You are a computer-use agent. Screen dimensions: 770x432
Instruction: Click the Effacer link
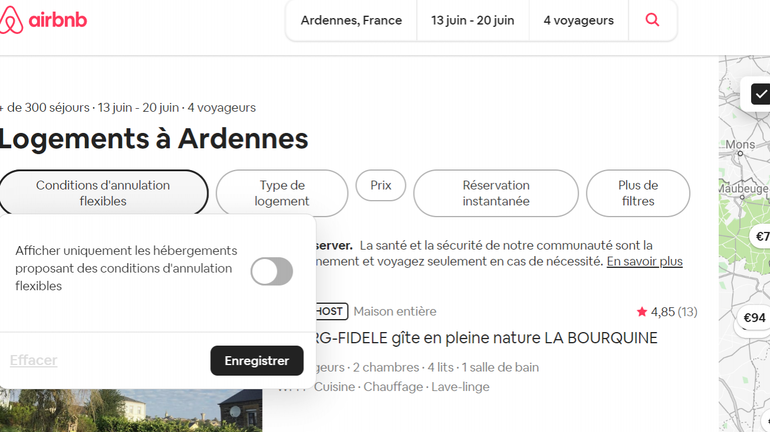(33, 360)
